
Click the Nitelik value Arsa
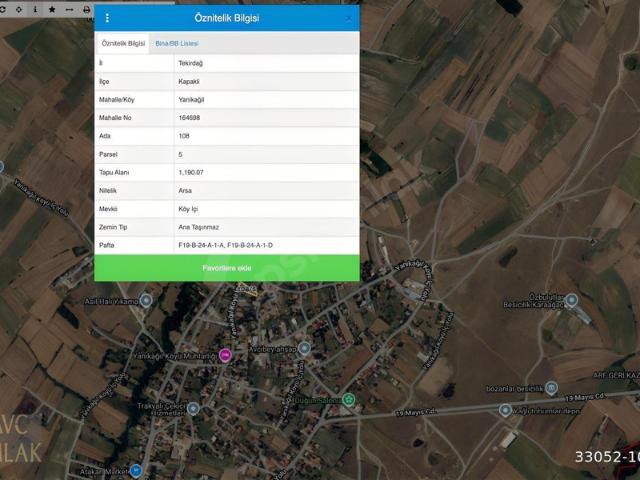click(x=185, y=191)
